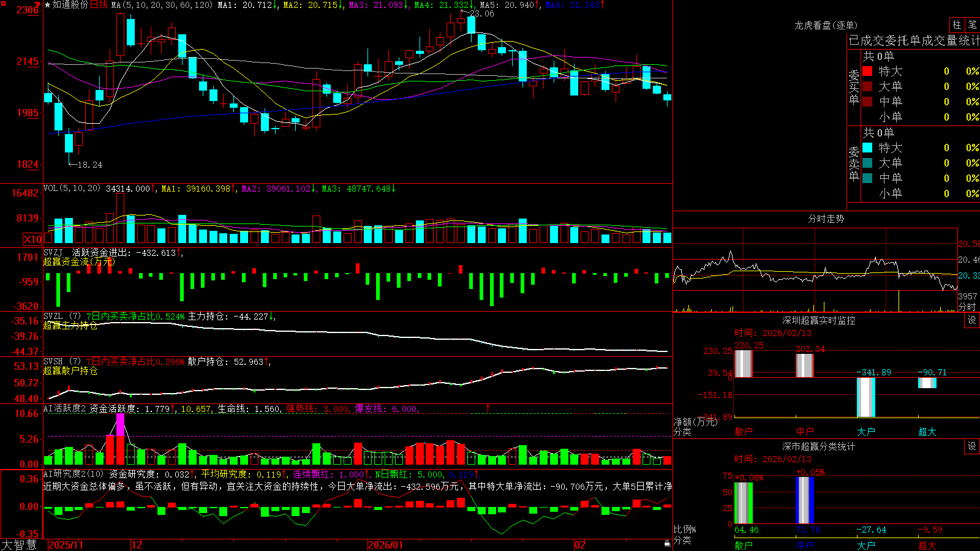Click the 12 month marker on timeline
The height and width of the screenshot is (551, 980).
[137, 545]
